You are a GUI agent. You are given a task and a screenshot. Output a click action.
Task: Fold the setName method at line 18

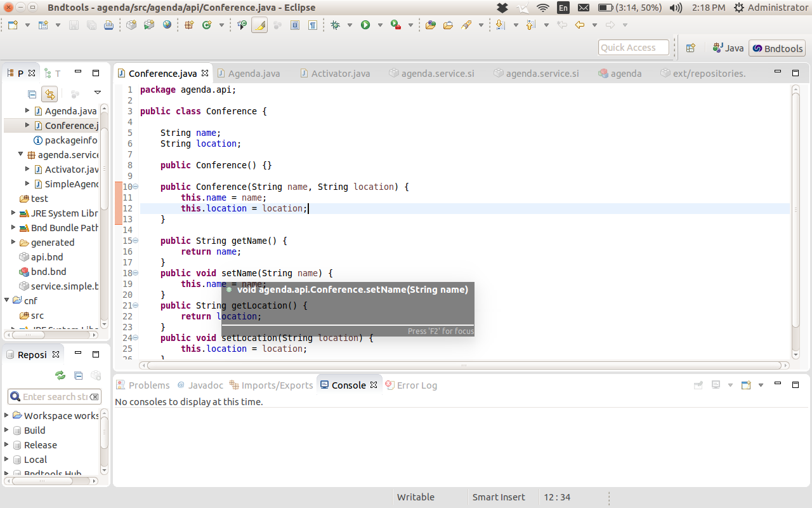[136, 273]
